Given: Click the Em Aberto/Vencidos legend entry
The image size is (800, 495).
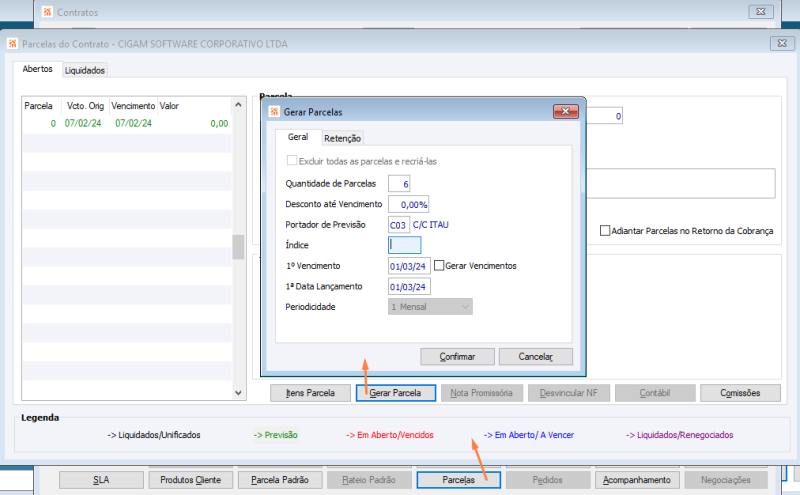Looking at the screenshot, I should coord(390,435).
